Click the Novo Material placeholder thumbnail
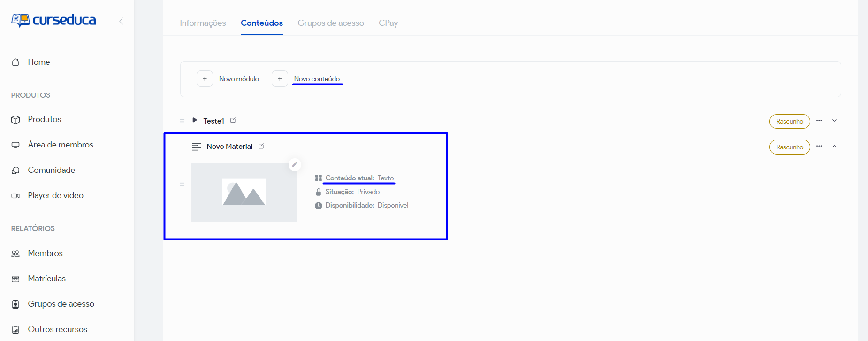Viewport: 868px width, 341px height. tap(244, 192)
